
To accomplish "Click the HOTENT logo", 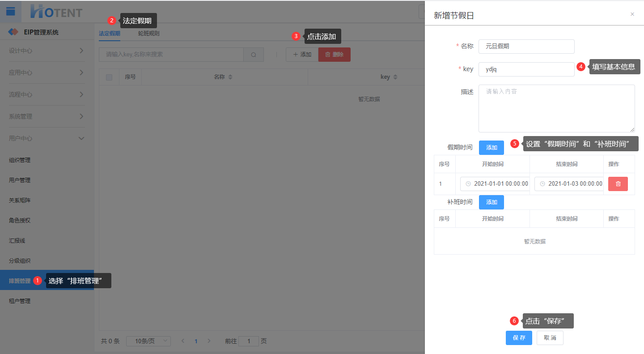I will (56, 12).
